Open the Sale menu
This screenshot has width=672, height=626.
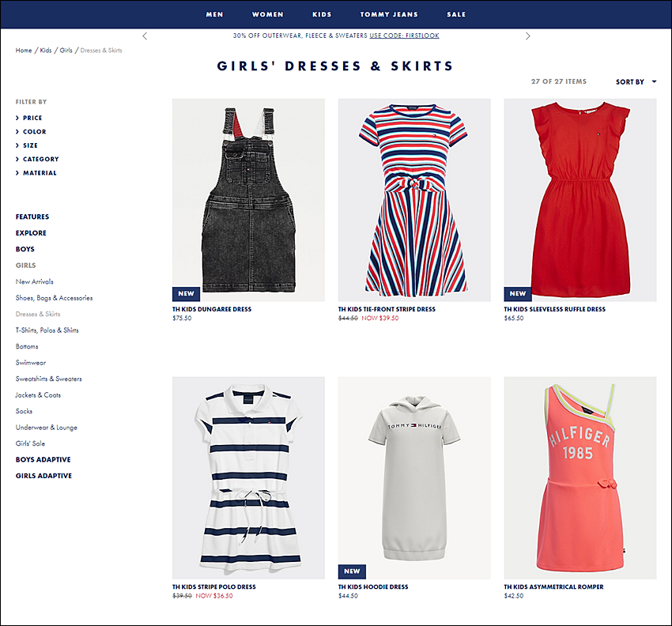[456, 14]
